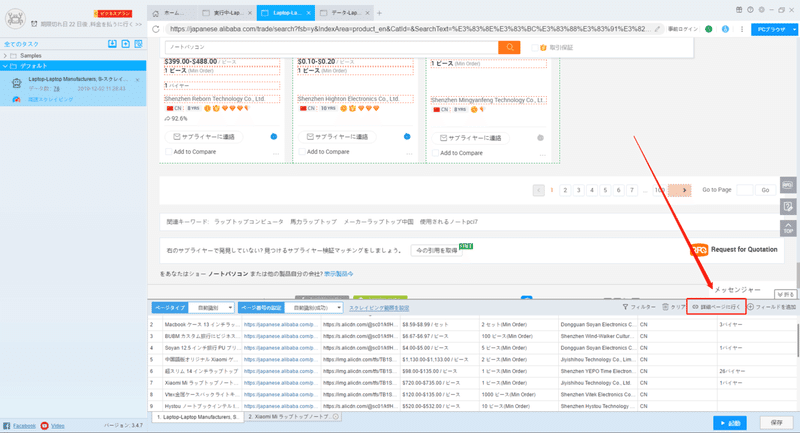The height and width of the screenshot is (433, 800).
Task: Switch to the データ-Lap tab
Action: pyautogui.click(x=345, y=13)
